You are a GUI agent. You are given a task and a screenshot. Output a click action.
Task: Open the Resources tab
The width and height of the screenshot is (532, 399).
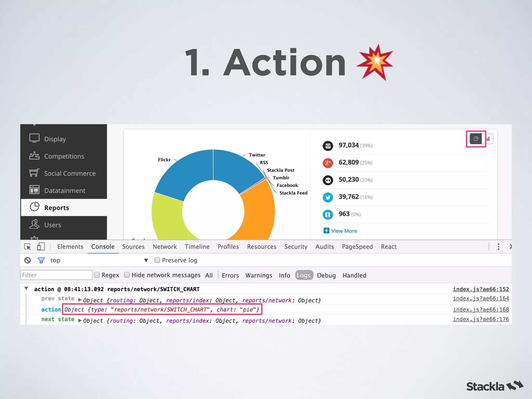[x=262, y=247]
